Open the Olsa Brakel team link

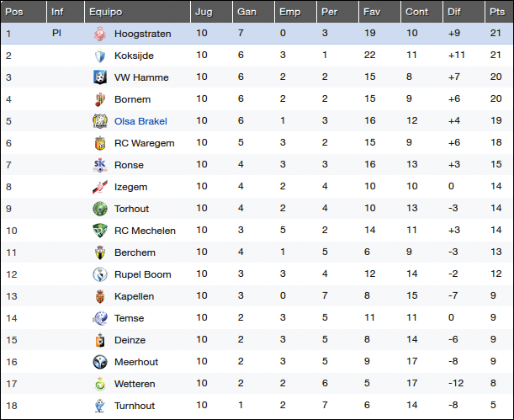click(140, 121)
